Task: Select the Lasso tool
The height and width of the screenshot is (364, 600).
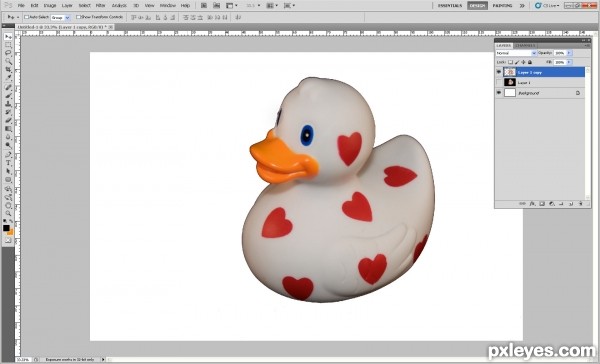Action: tap(8, 53)
